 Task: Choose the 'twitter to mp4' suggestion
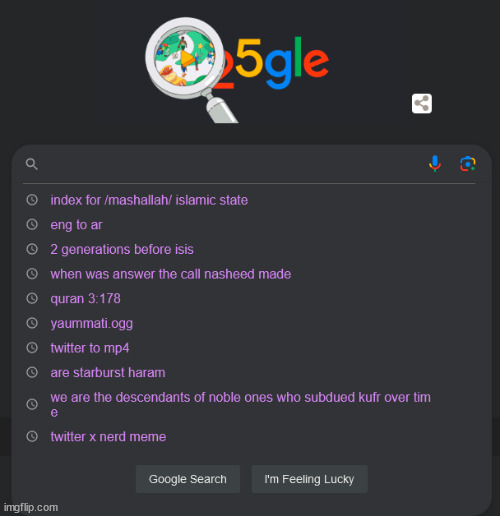pyautogui.click(x=90, y=348)
